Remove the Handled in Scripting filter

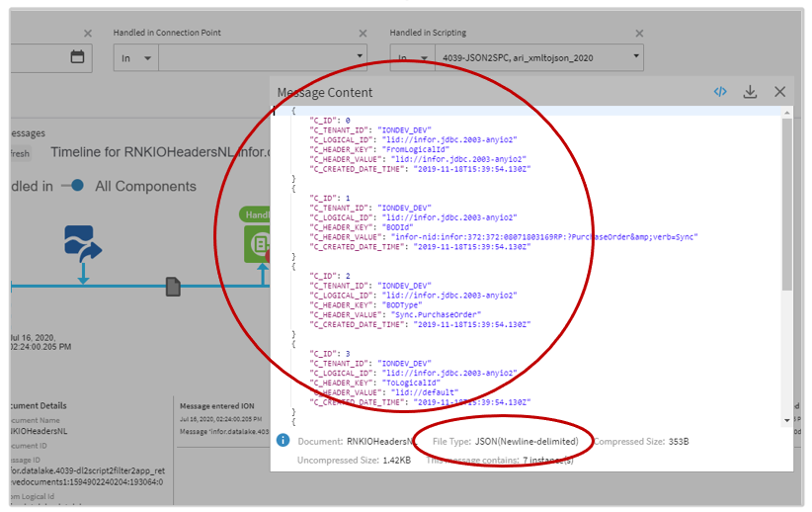pos(639,34)
